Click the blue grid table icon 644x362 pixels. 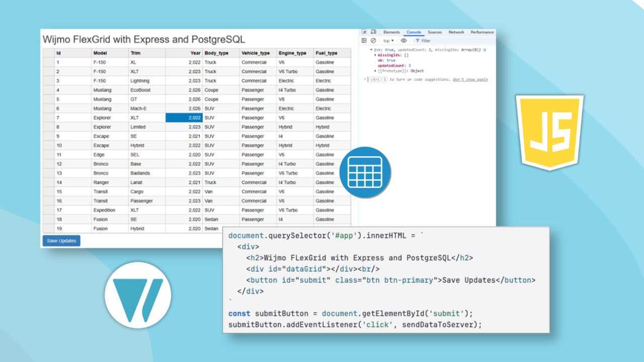click(365, 172)
